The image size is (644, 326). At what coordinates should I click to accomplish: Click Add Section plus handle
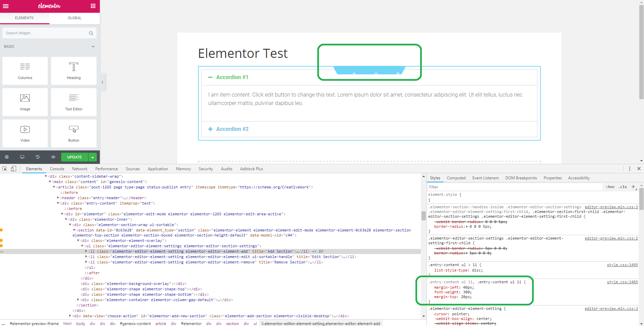(x=354, y=73)
